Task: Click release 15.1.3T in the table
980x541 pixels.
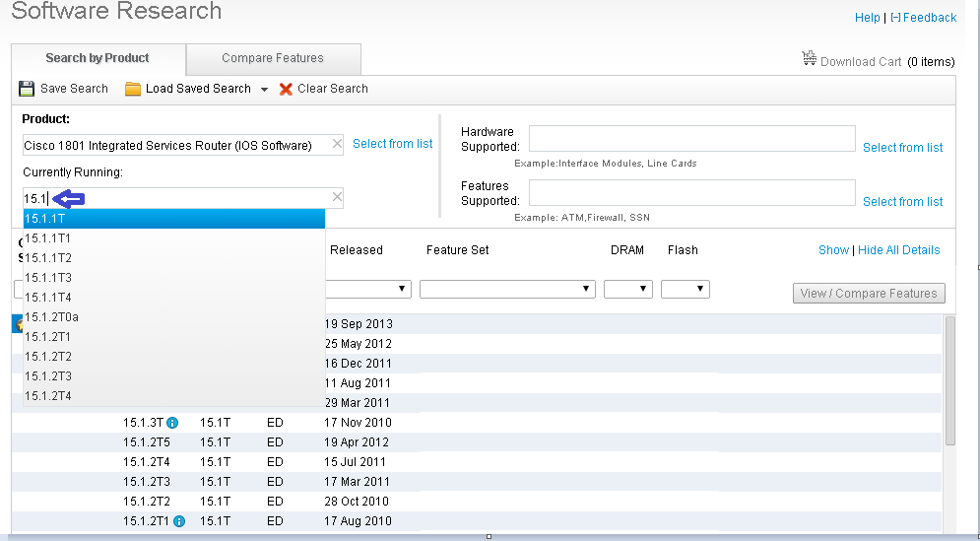Action: coord(143,423)
